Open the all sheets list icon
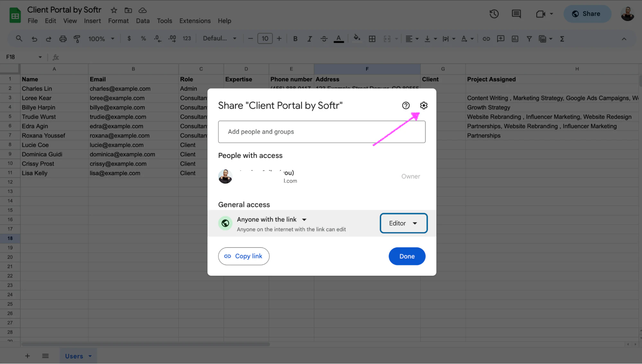 pos(45,356)
